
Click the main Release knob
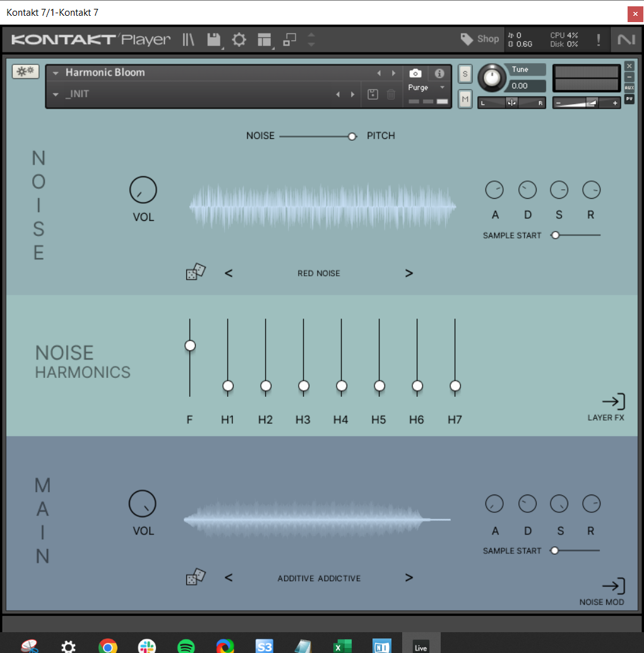point(591,504)
